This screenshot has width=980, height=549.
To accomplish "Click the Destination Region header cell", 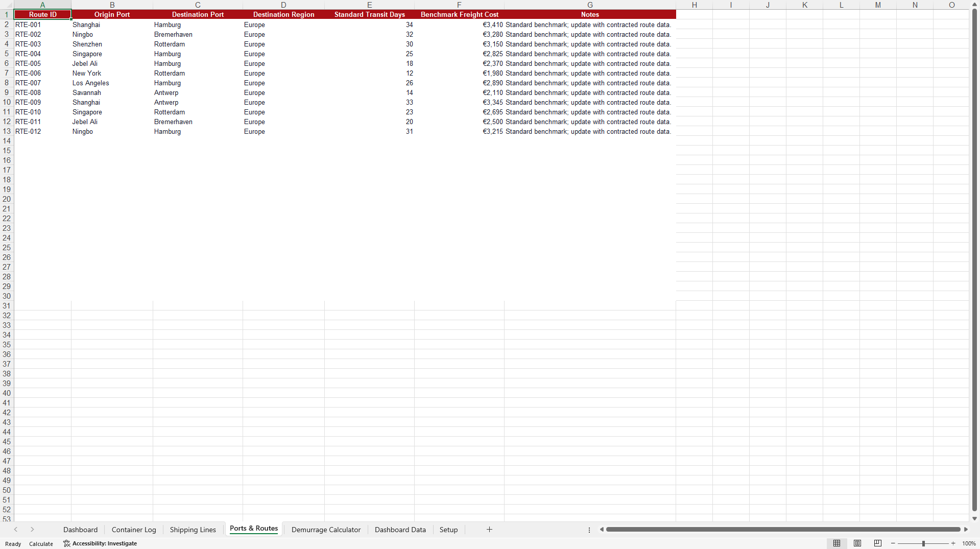I will point(283,14).
